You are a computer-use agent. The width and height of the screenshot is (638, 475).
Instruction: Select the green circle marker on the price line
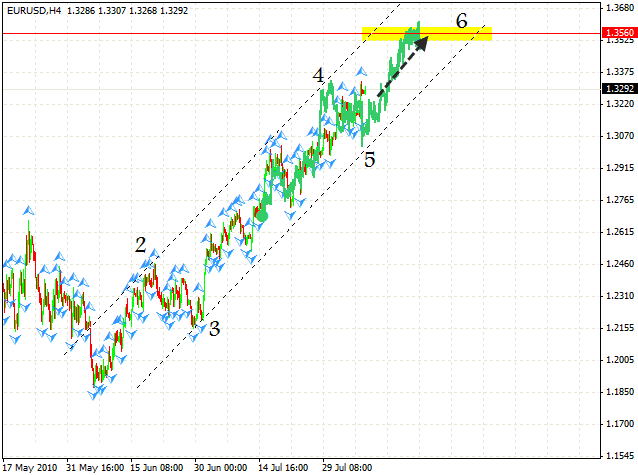[x=262, y=216]
